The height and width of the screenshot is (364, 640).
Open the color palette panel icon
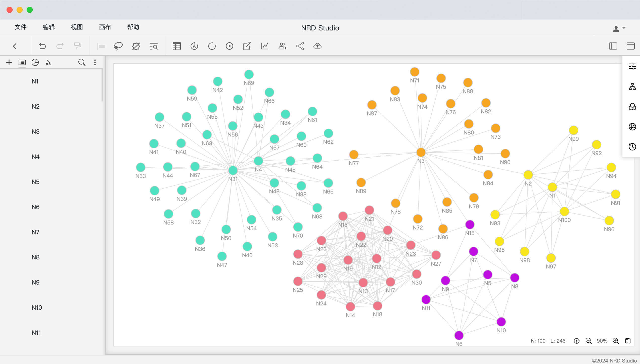(x=632, y=127)
